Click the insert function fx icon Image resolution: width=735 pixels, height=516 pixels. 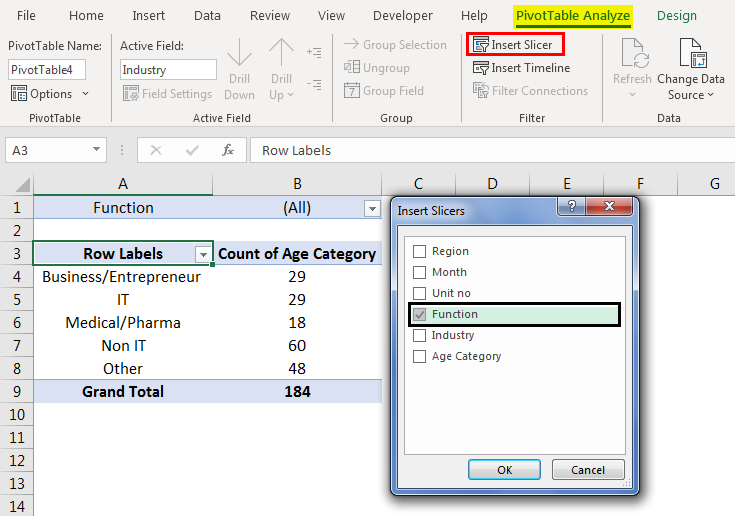point(228,150)
